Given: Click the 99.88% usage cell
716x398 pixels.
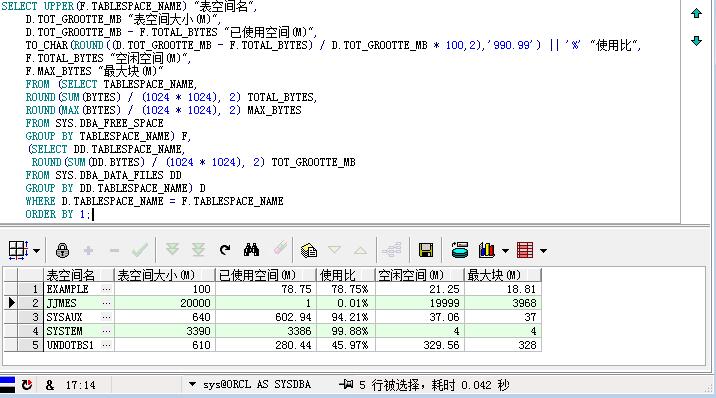Looking at the screenshot, I should 346,331.
